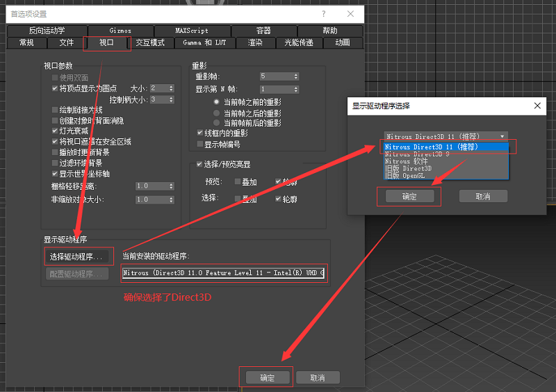Image resolution: width=556 pixels, height=392 pixels.
Task: Click the greyed 配置驱动程序... button
Action: tap(77, 274)
